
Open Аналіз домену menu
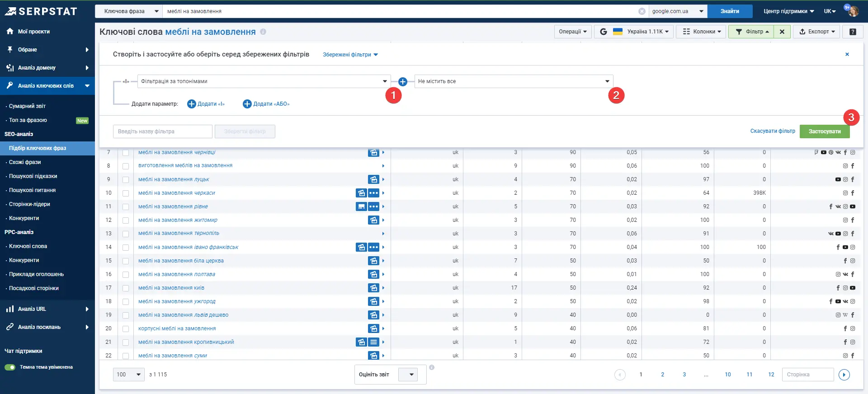click(47, 68)
